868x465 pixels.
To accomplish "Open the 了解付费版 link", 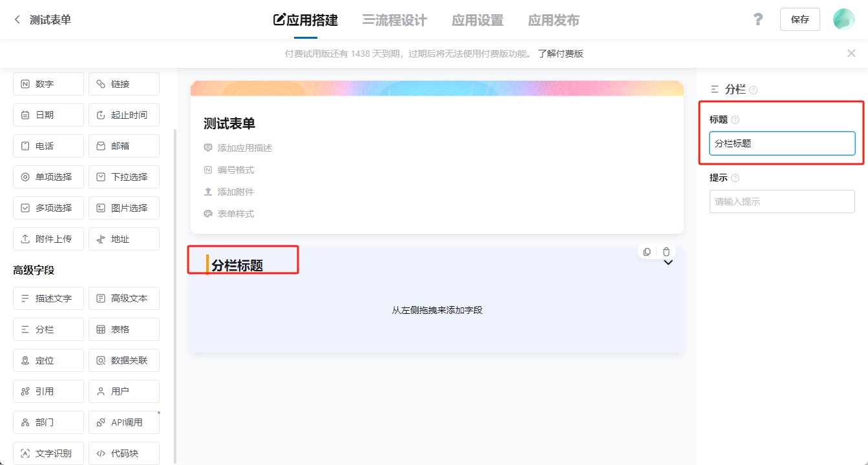I will click(560, 54).
